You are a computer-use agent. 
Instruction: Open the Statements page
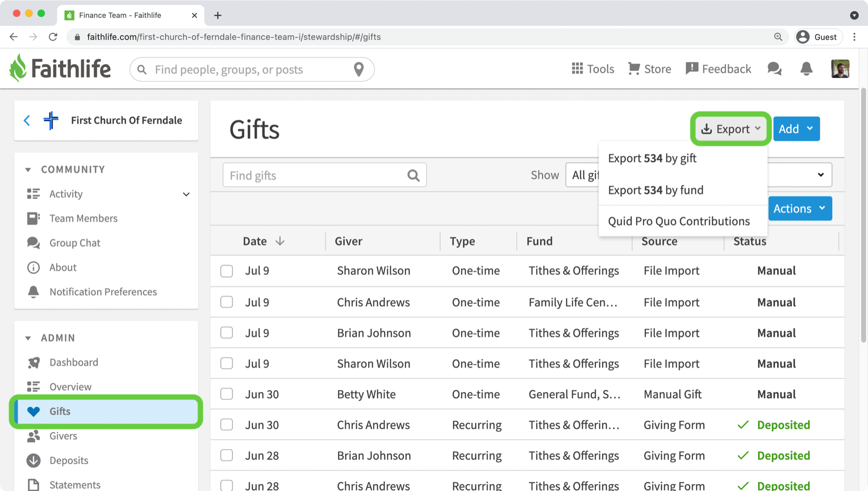click(75, 484)
